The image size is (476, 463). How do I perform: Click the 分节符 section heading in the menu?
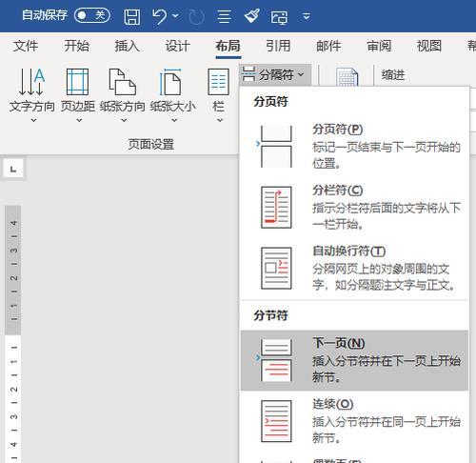[270, 315]
